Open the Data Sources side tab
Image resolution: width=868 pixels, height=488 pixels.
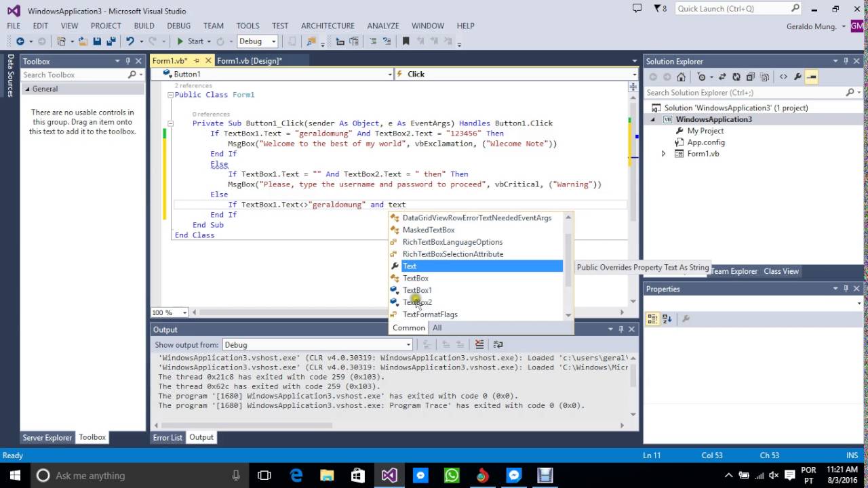(10, 75)
